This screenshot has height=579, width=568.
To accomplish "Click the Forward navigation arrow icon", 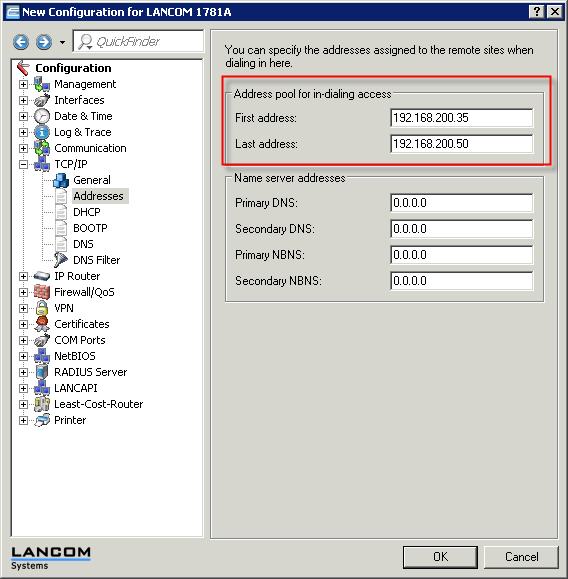I will (44, 42).
